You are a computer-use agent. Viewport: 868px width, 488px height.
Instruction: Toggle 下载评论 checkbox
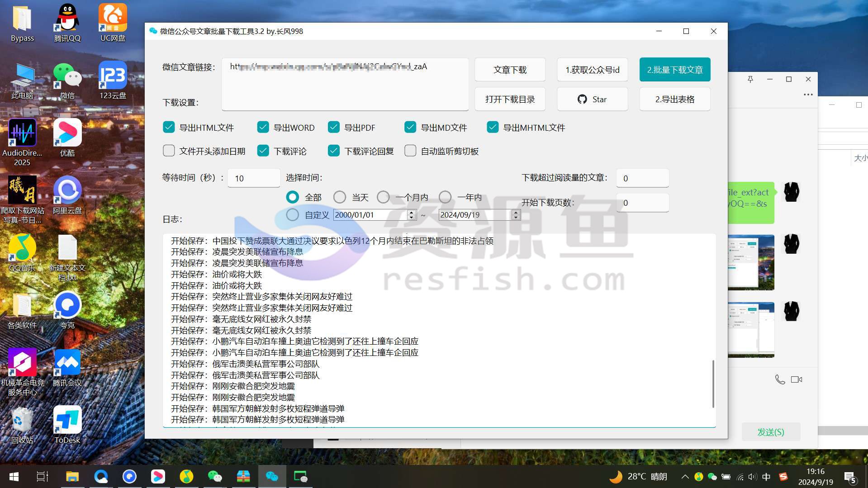(x=263, y=151)
